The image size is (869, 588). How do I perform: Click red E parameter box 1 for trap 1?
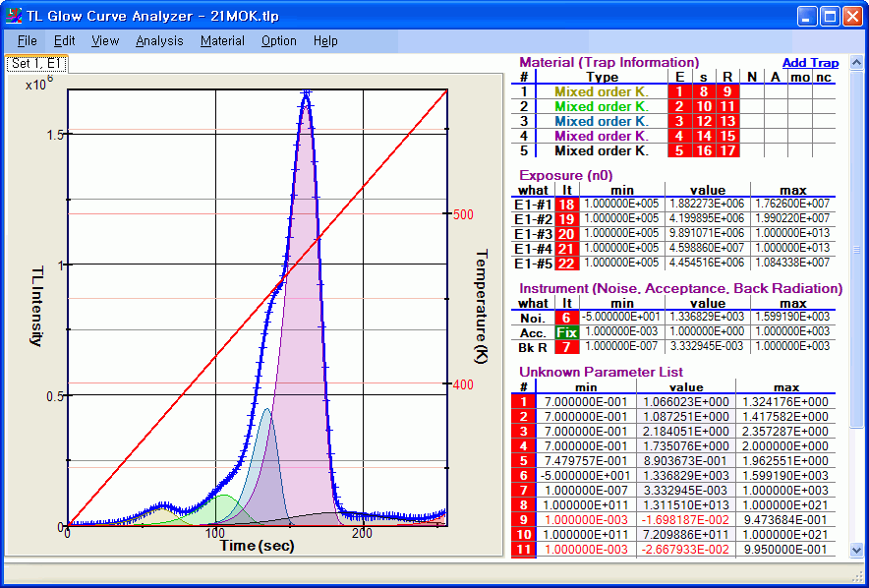point(678,91)
